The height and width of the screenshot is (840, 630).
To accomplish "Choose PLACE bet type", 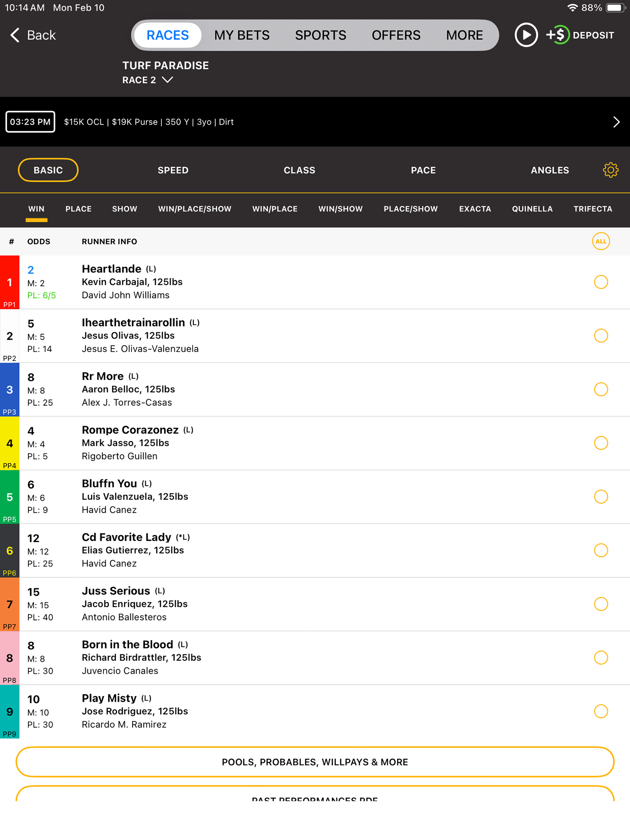I will pos(78,208).
